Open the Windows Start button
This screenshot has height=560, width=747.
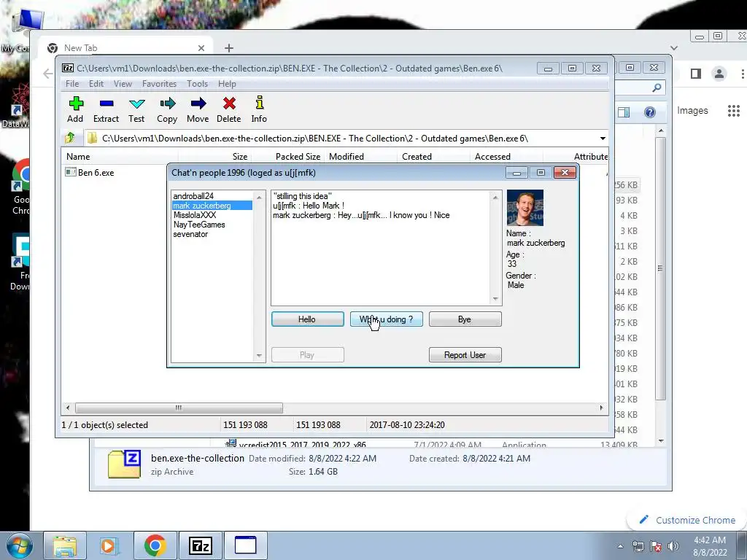(x=18, y=545)
